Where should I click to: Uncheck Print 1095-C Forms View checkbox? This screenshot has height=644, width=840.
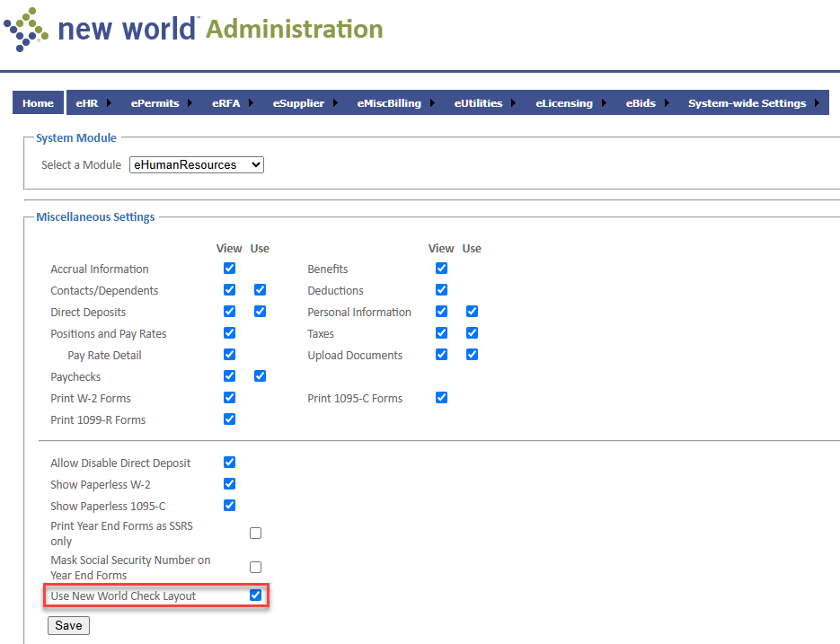click(x=441, y=398)
